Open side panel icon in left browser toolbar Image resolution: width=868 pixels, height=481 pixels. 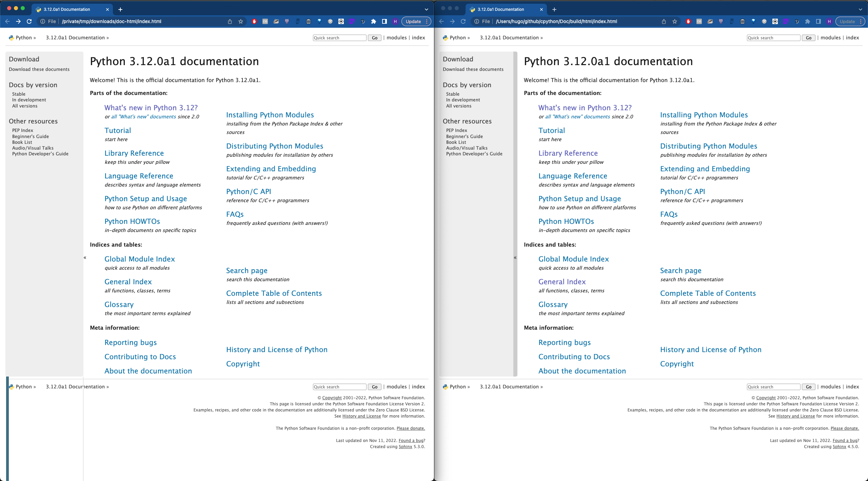pos(384,21)
